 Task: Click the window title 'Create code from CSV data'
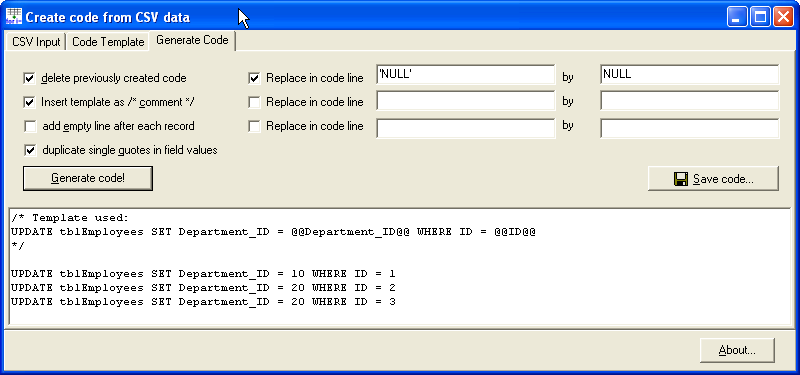(108, 17)
